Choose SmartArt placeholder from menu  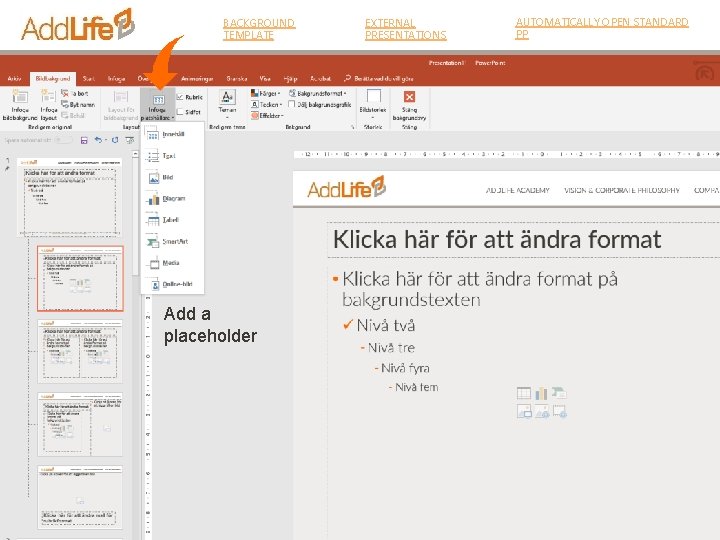tap(172, 242)
